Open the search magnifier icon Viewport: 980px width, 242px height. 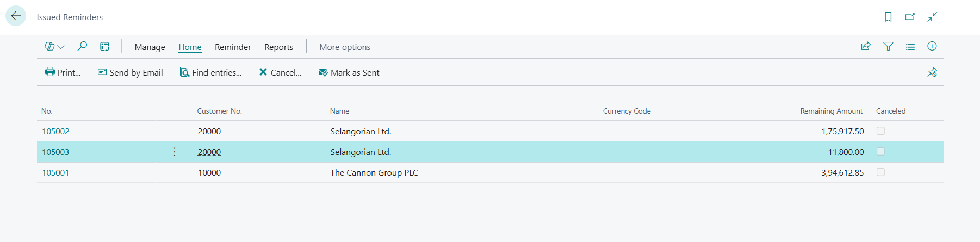coord(82,46)
